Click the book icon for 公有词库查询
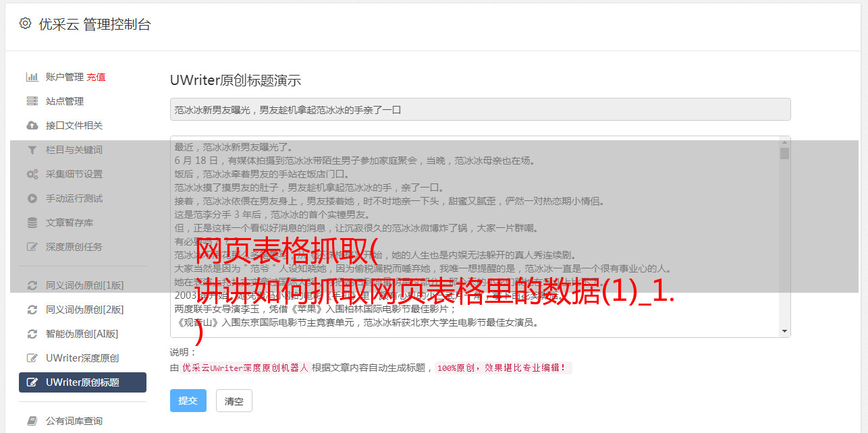The height and width of the screenshot is (433, 868). click(x=32, y=421)
